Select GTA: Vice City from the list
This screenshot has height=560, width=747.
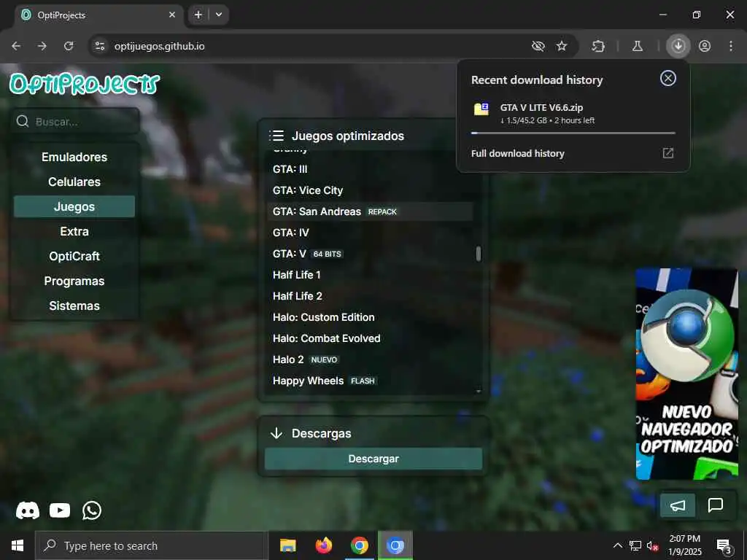point(370,190)
